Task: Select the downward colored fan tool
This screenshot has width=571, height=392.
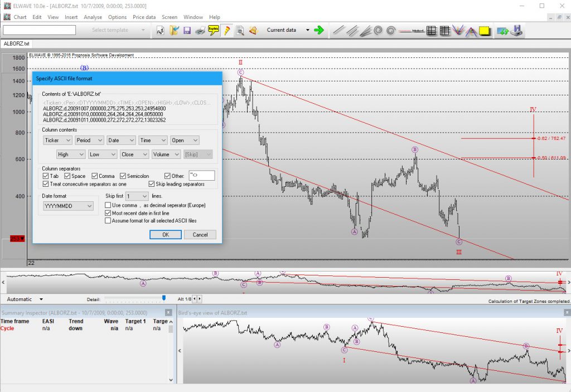Action: click(458, 31)
